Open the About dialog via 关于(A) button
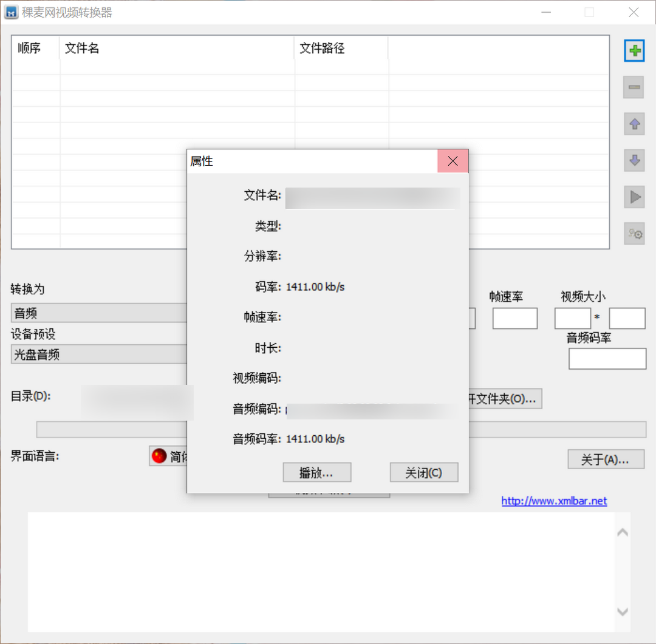 pyautogui.click(x=606, y=459)
